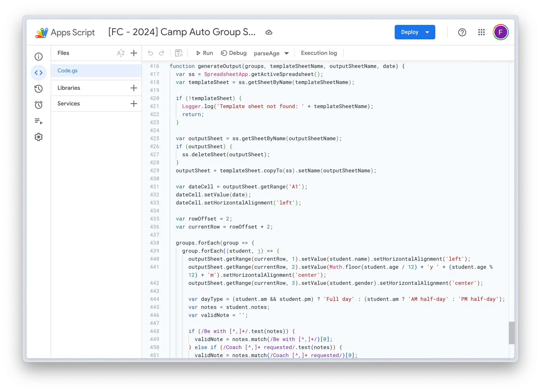The height and width of the screenshot is (392, 541).
Task: Add a service with plus icon
Action: pyautogui.click(x=134, y=103)
